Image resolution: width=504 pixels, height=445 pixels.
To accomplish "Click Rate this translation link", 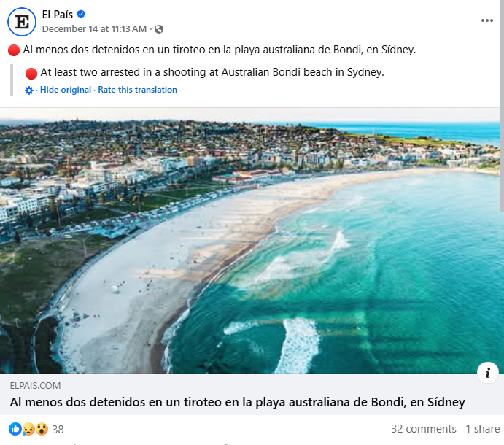I will pos(137,90).
